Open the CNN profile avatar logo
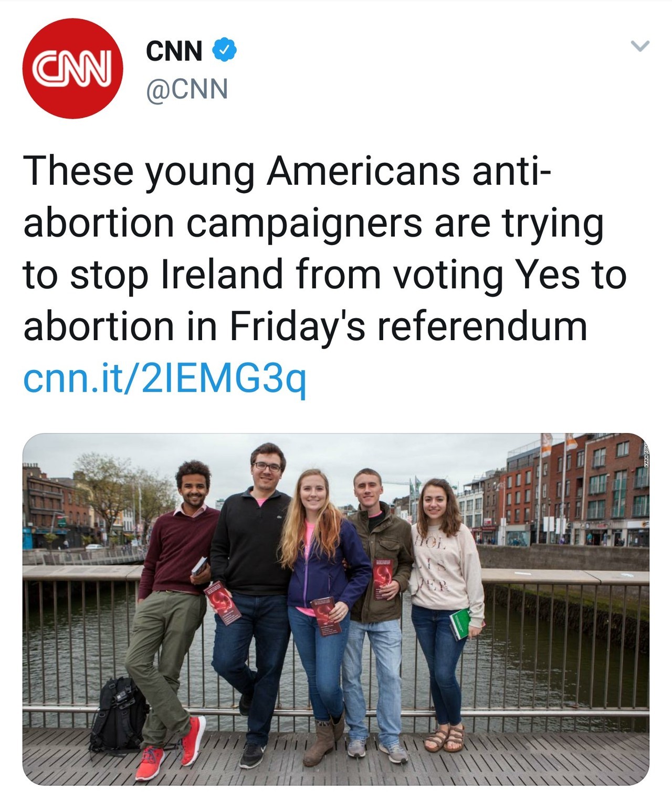 tap(72, 69)
